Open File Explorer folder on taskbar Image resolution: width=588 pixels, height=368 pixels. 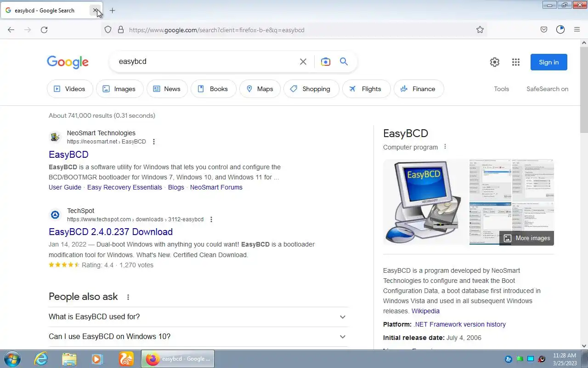click(69, 359)
